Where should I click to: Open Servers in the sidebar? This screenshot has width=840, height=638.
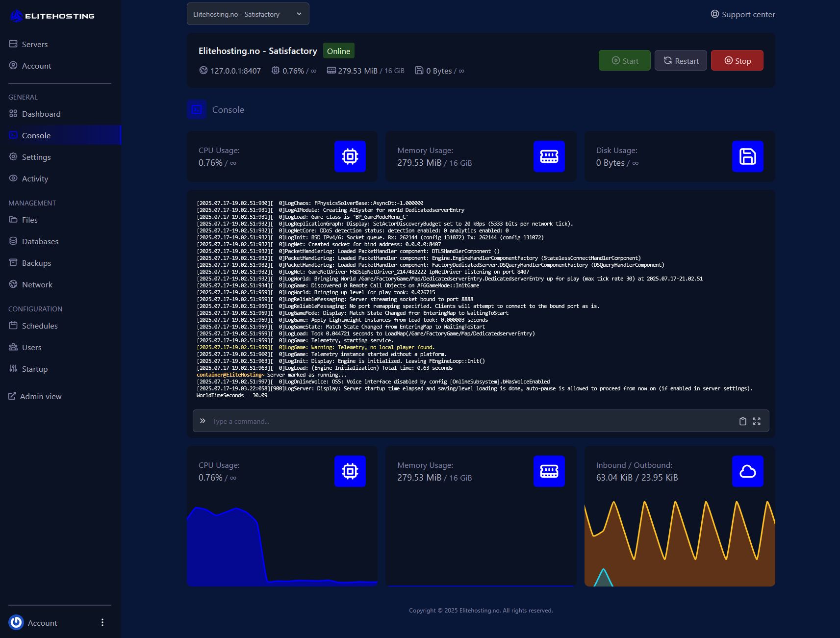point(28,44)
